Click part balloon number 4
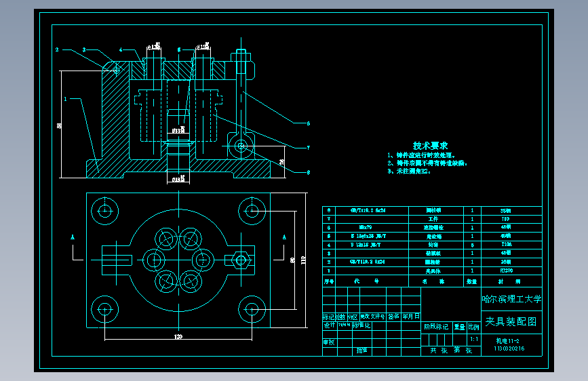The image size is (588, 381). tap(120, 49)
